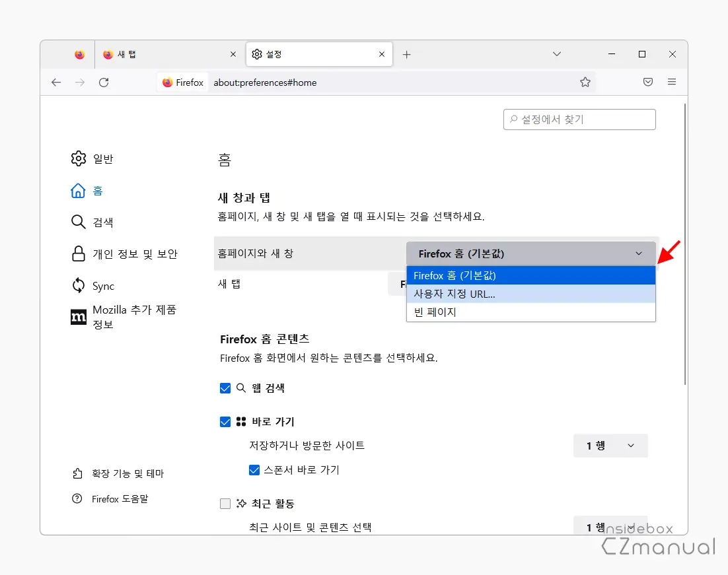Select the 설정 tab
728x575 pixels.
tap(320, 55)
